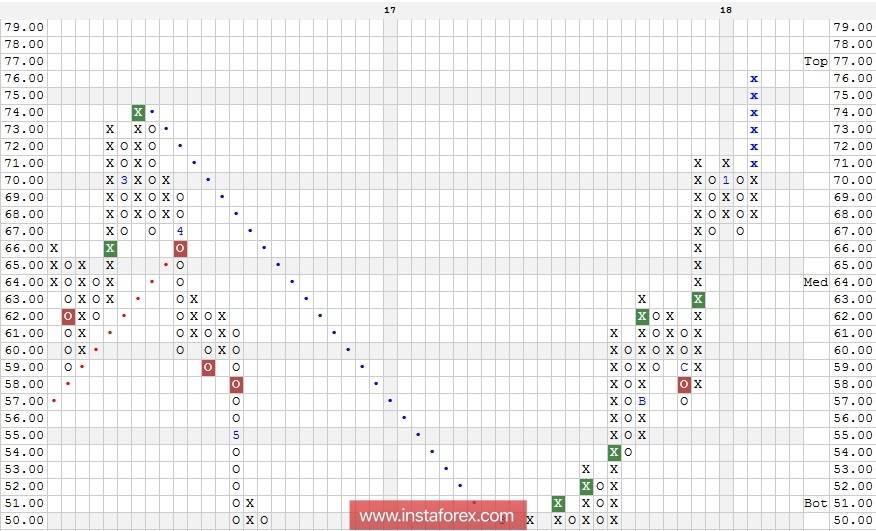Click the green X box at 74.00
The width and height of the screenshot is (876, 531).
point(138,112)
